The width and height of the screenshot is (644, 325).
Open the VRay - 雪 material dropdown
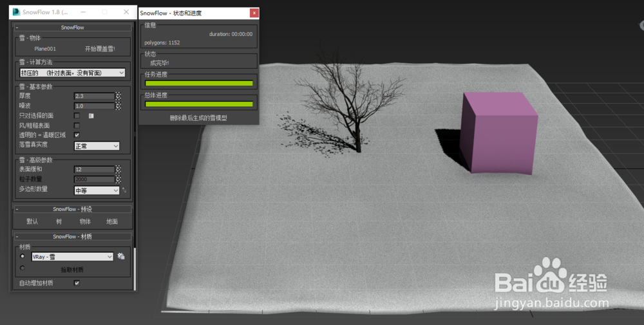[x=72, y=257]
